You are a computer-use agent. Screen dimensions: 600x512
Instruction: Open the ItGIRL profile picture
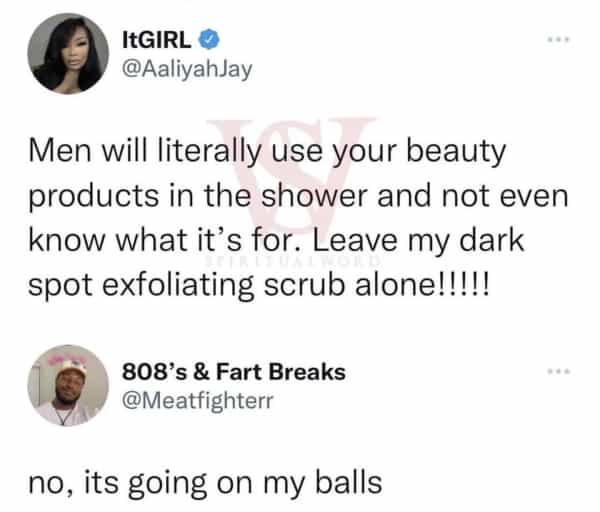tap(68, 54)
